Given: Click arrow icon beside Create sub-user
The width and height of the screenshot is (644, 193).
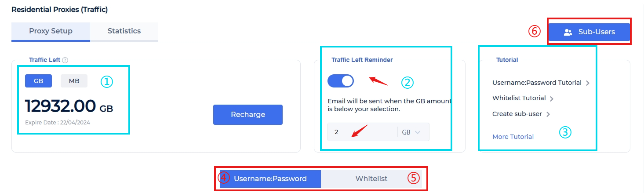Looking at the screenshot, I should [x=548, y=114].
